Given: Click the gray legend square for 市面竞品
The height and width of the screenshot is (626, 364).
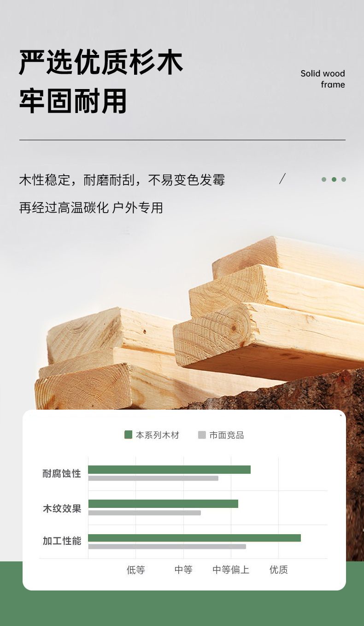Looking at the screenshot, I should point(202,435).
